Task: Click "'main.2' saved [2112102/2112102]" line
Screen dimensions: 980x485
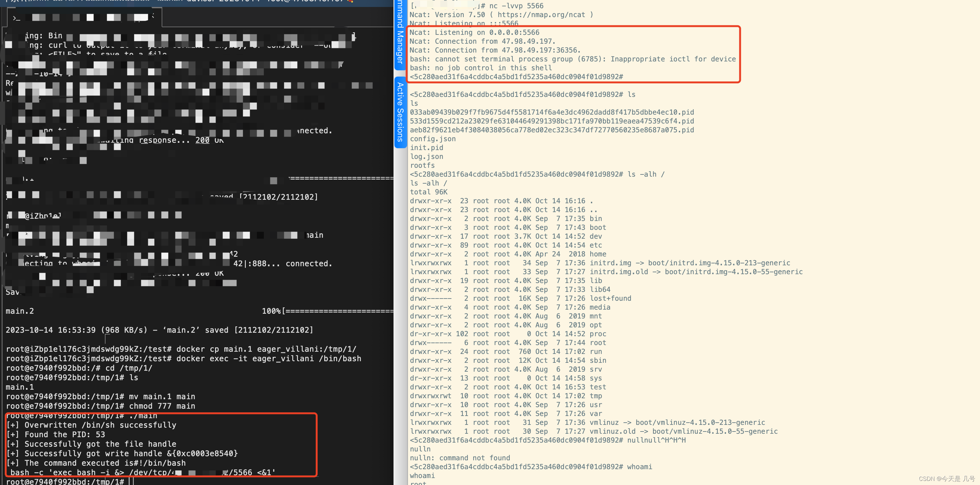Action: click(238, 330)
